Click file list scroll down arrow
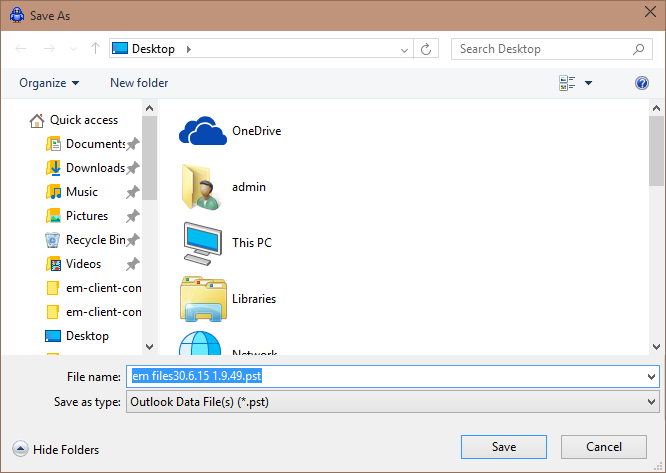This screenshot has height=473, width=666. [657, 346]
